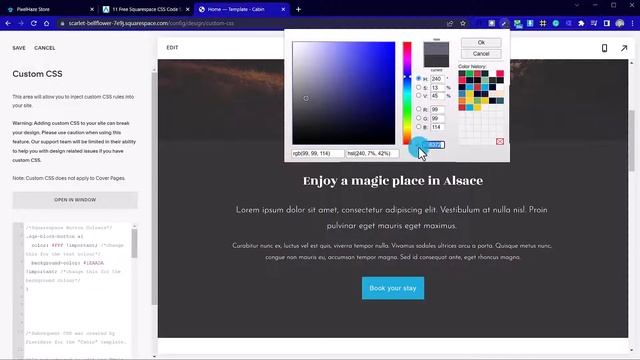Share this page from the address bar
The image size is (640, 360).
[x=450, y=23]
